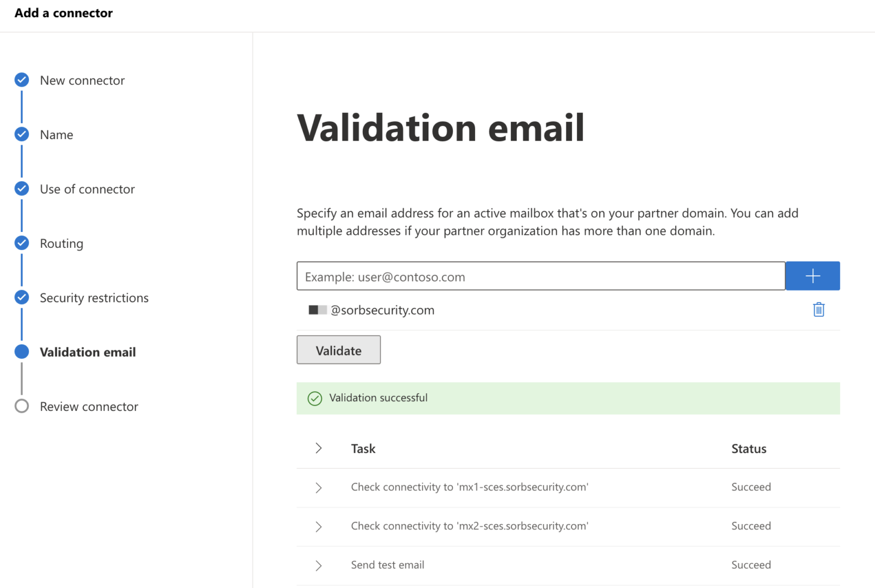This screenshot has height=588, width=875.
Task: Expand all rows via Task header chevron
Action: point(318,448)
